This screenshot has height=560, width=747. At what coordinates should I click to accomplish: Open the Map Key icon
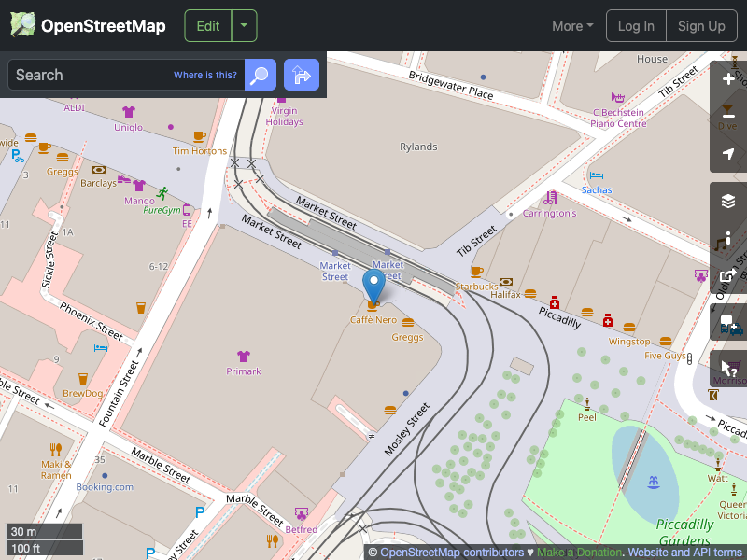pos(728,237)
